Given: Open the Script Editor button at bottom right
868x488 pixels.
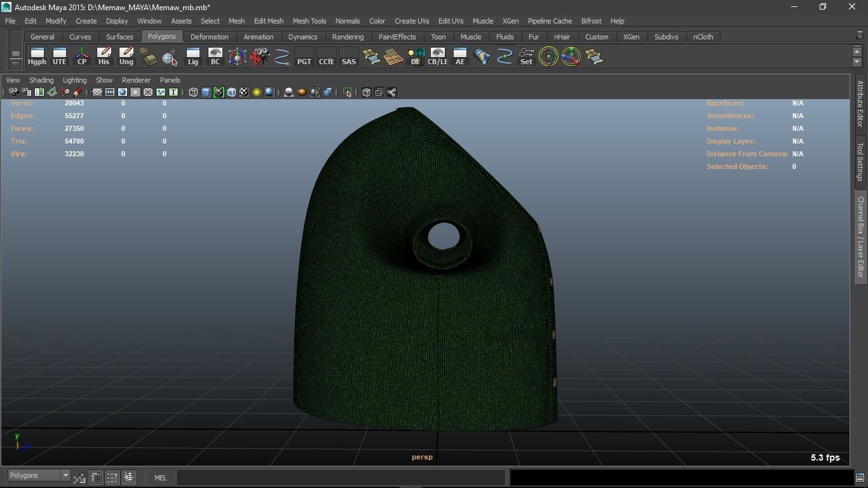Looking at the screenshot, I should (860, 478).
